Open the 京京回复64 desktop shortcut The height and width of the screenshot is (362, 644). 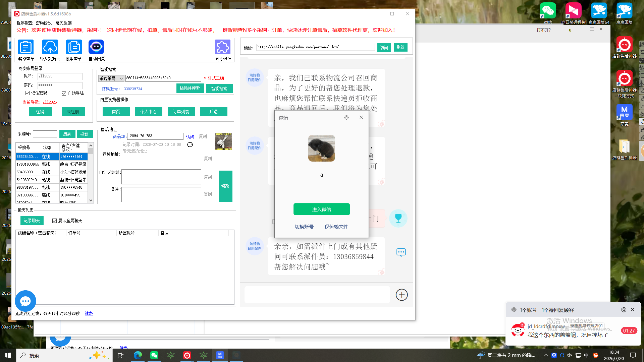[599, 13]
